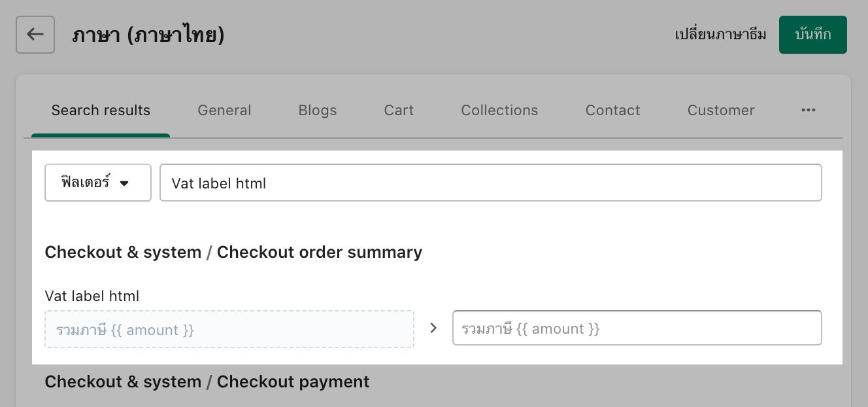Open the overflow menu showing more tabs

tap(809, 110)
